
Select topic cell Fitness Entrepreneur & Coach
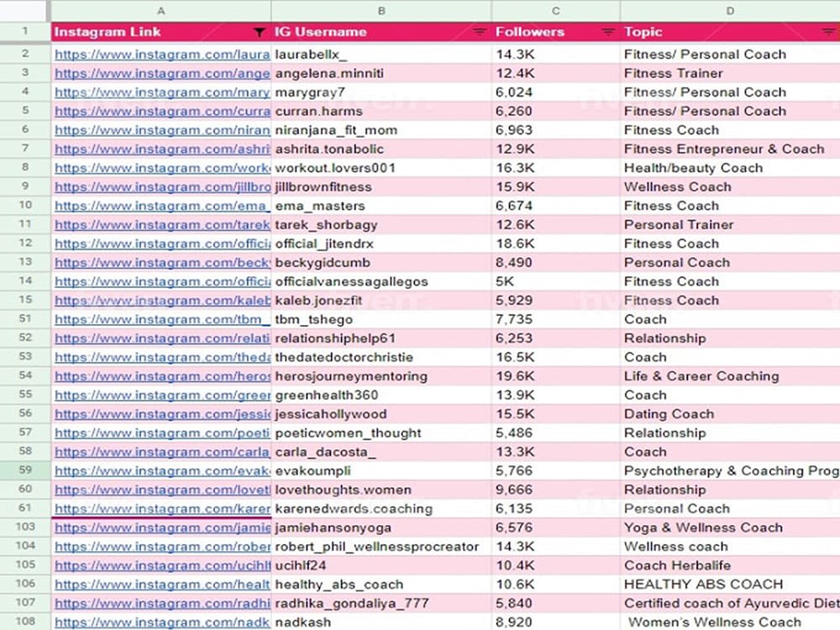tap(730, 149)
